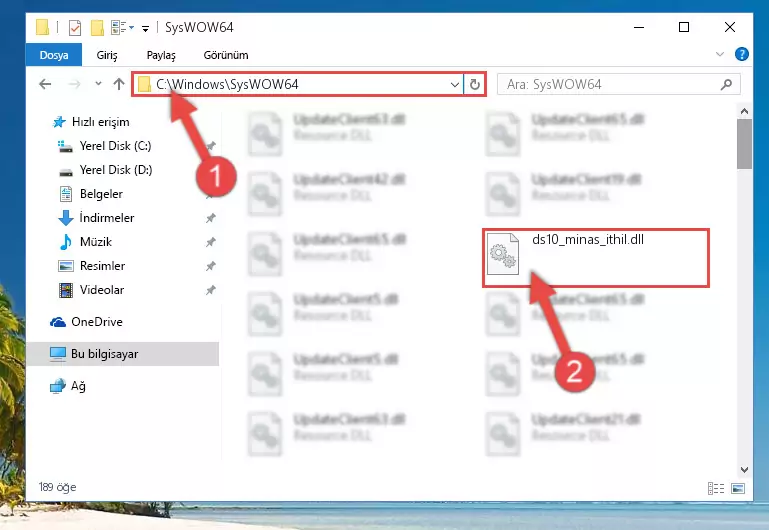Open İndirmeler folder in sidebar
This screenshot has height=530, width=769.
pyautogui.click(x=106, y=218)
